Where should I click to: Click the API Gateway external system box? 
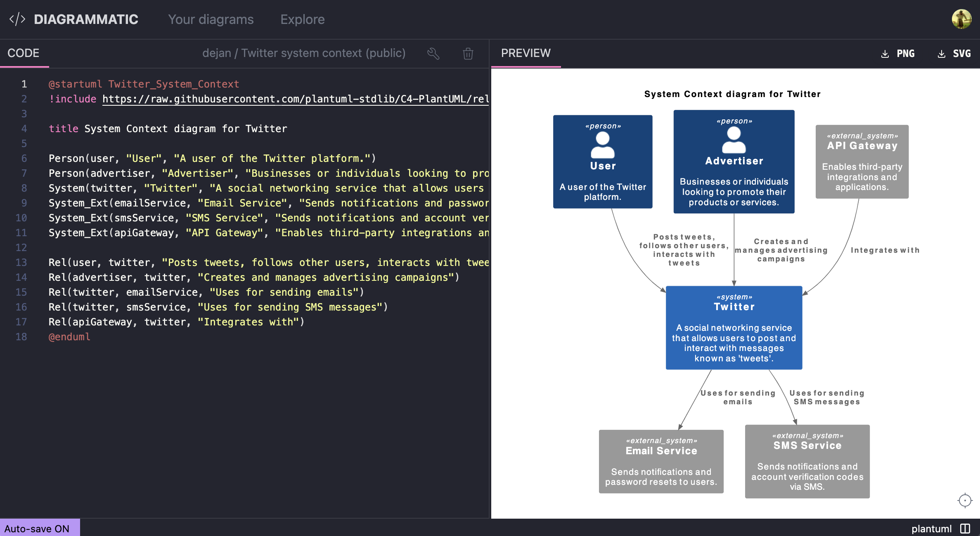pyautogui.click(x=862, y=162)
